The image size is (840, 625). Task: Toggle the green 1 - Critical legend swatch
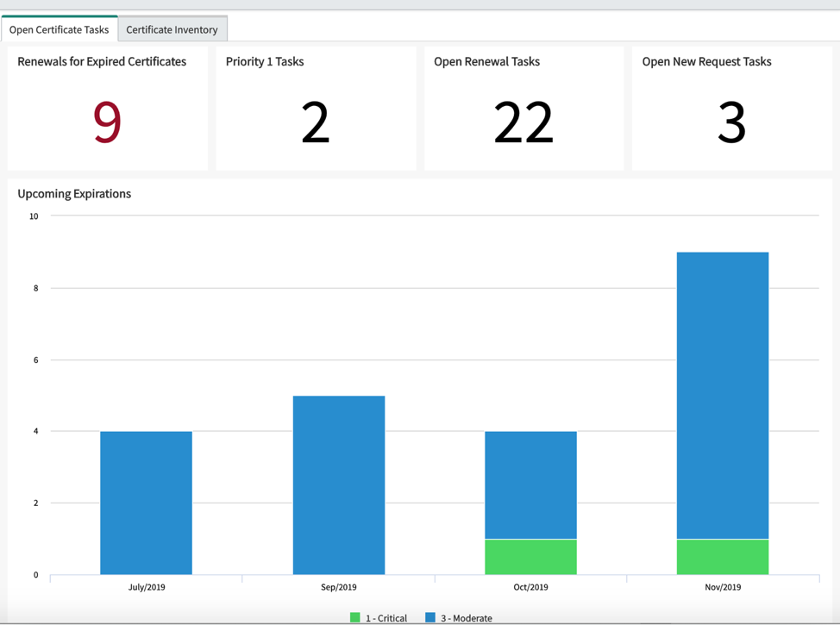(354, 617)
